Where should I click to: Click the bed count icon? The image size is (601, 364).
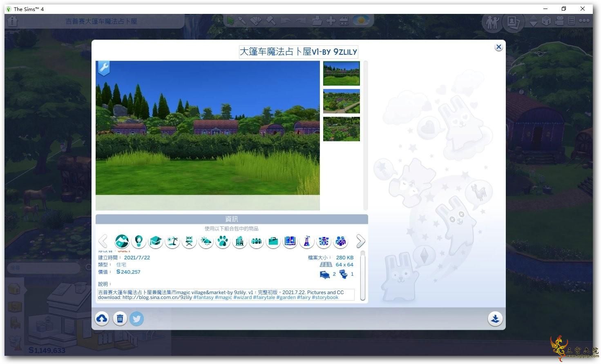pyautogui.click(x=325, y=275)
